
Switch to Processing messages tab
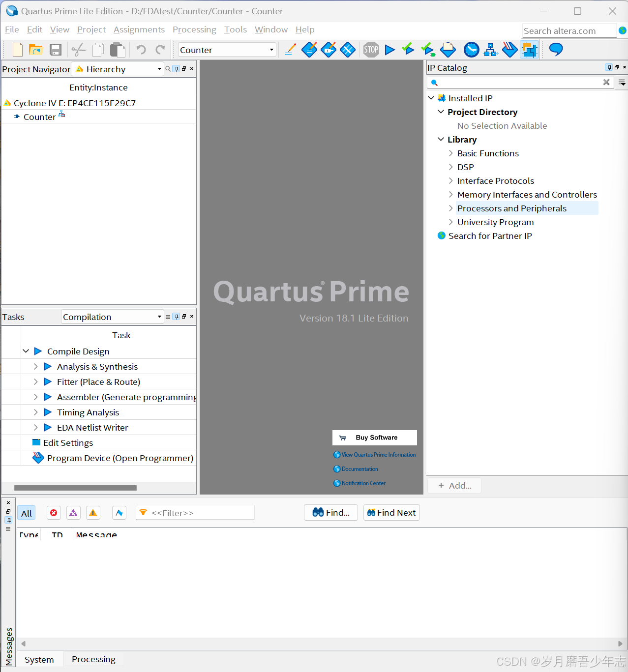93,659
